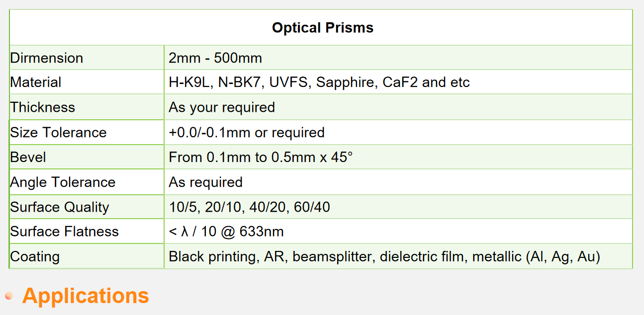
Task: Click the 'From 0.1mm to 0.5mm x 45°' cell
Action: click(x=261, y=157)
